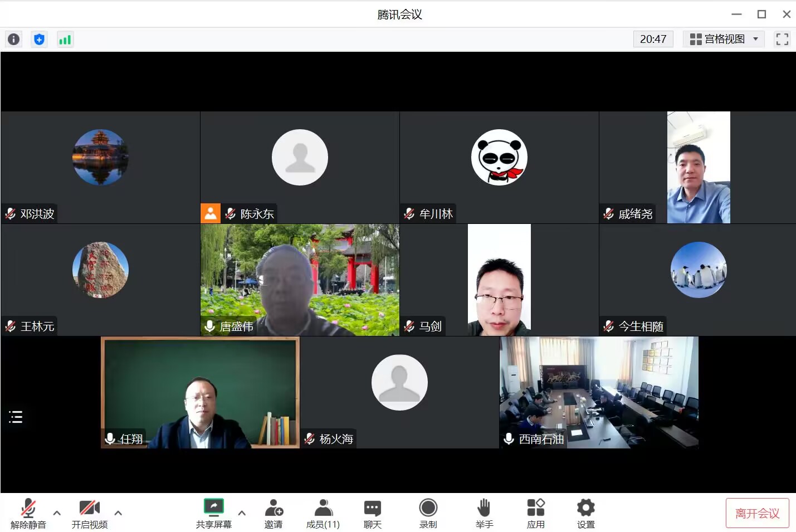Select 王林元's stone avatar
The image size is (796, 532).
(x=100, y=270)
